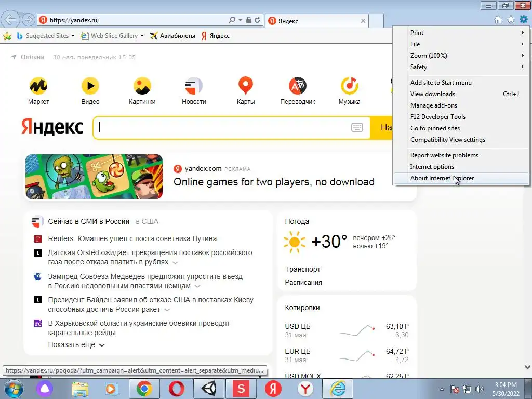Select View downloads menu item
Screen dimensions: 532x399
click(461, 94)
